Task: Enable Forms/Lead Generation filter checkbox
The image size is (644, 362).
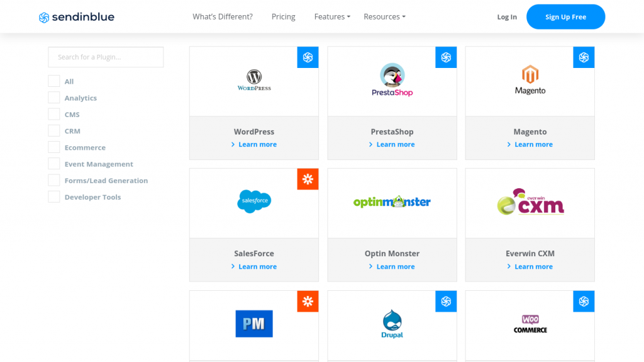Action: pyautogui.click(x=54, y=180)
